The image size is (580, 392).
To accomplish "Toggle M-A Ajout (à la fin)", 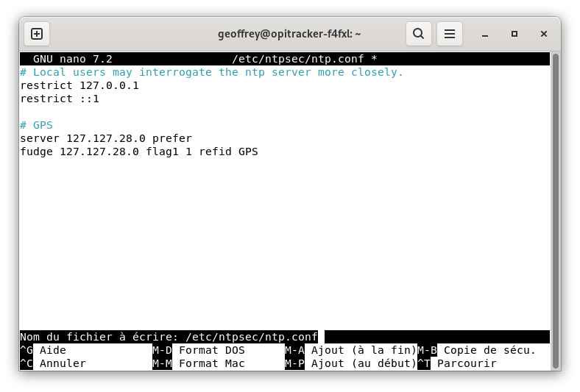I will click(x=350, y=350).
